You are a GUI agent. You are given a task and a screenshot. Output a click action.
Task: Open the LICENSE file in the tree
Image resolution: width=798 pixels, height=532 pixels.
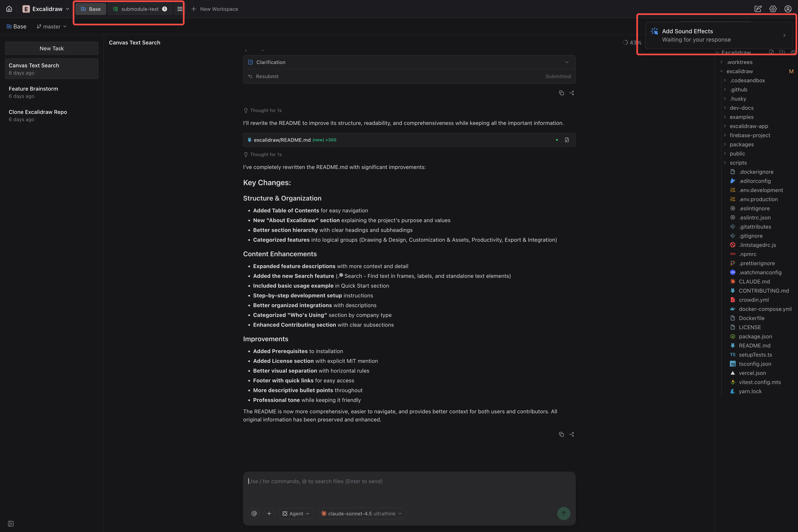pos(750,327)
